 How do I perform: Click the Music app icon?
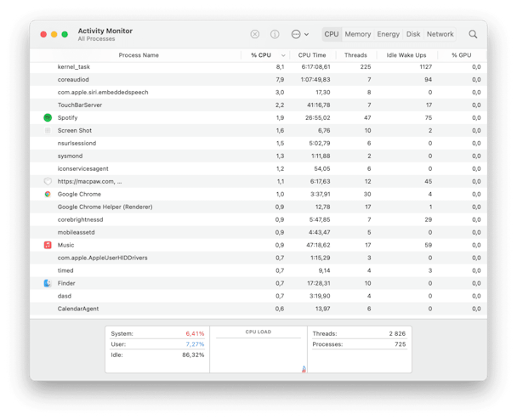click(x=48, y=245)
